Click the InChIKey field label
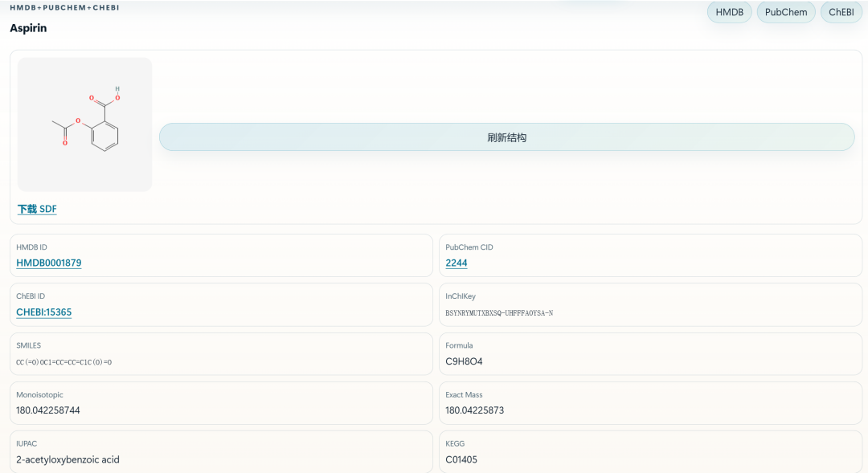This screenshot has width=868, height=473. click(460, 296)
